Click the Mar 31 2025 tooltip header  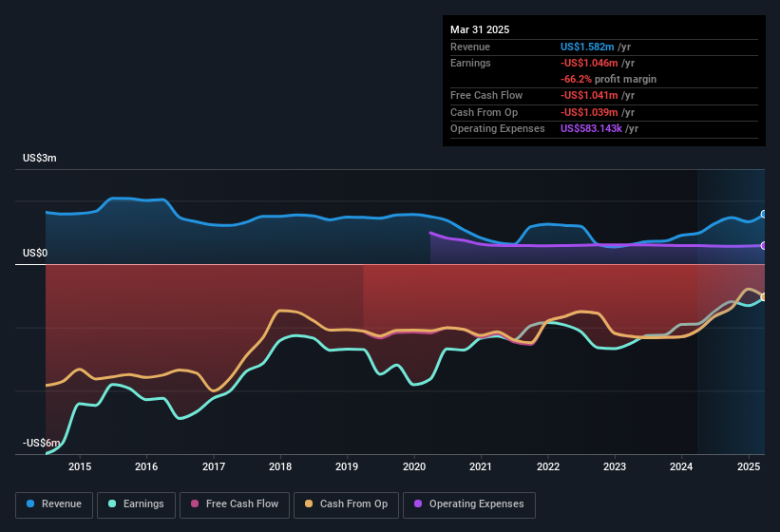tap(480, 29)
